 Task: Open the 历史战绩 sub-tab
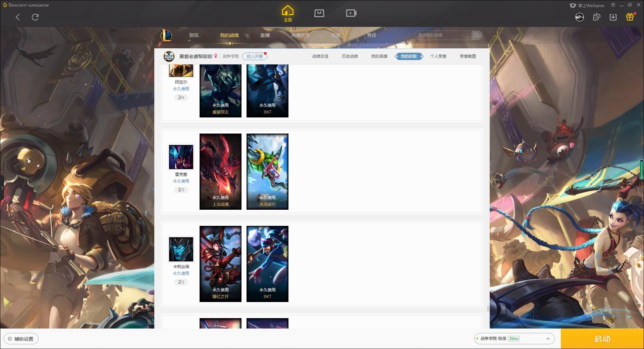coord(350,56)
